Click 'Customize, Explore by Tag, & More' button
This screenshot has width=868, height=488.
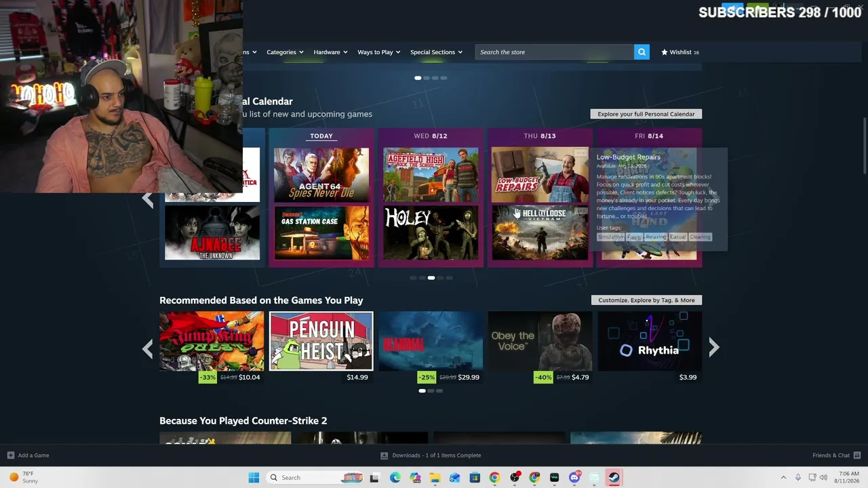[646, 300]
